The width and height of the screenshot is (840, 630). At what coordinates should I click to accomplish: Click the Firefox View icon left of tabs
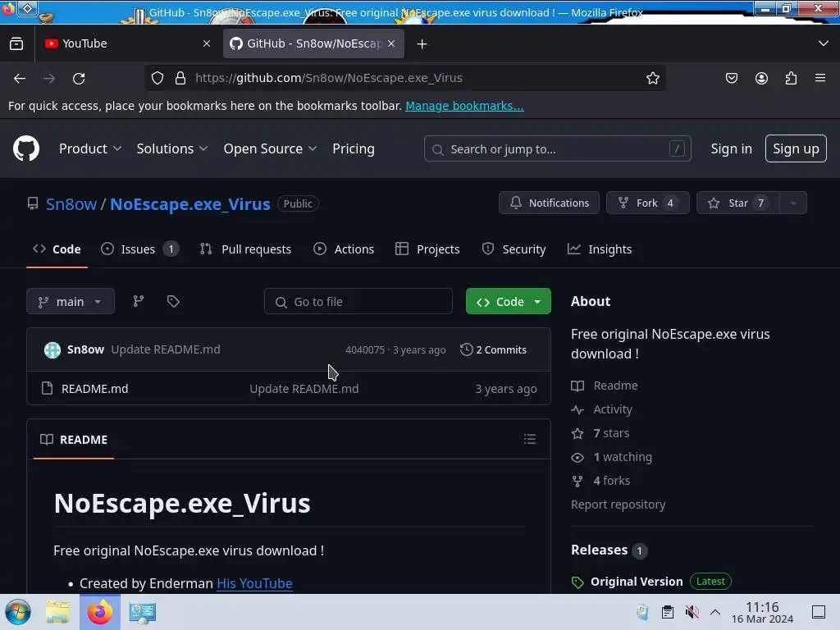pyautogui.click(x=16, y=43)
